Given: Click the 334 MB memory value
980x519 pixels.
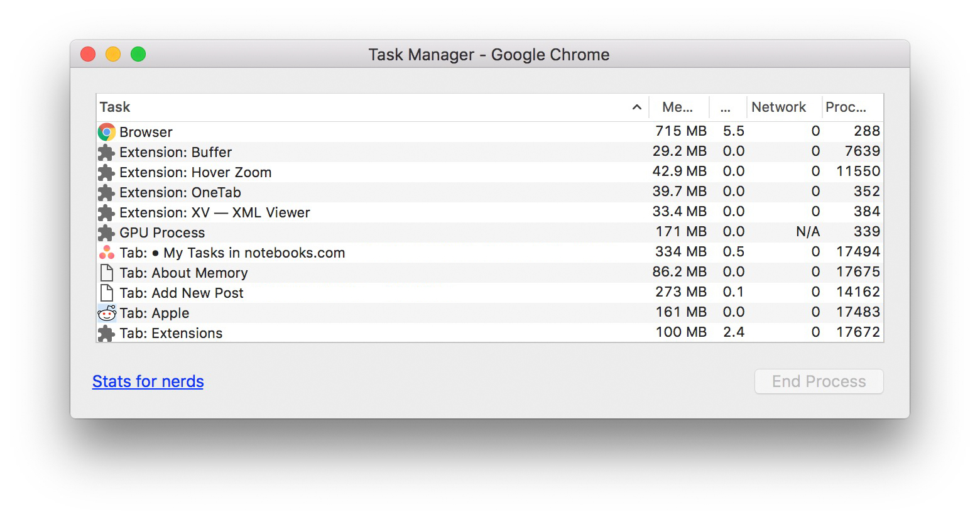Looking at the screenshot, I should coord(681,251).
